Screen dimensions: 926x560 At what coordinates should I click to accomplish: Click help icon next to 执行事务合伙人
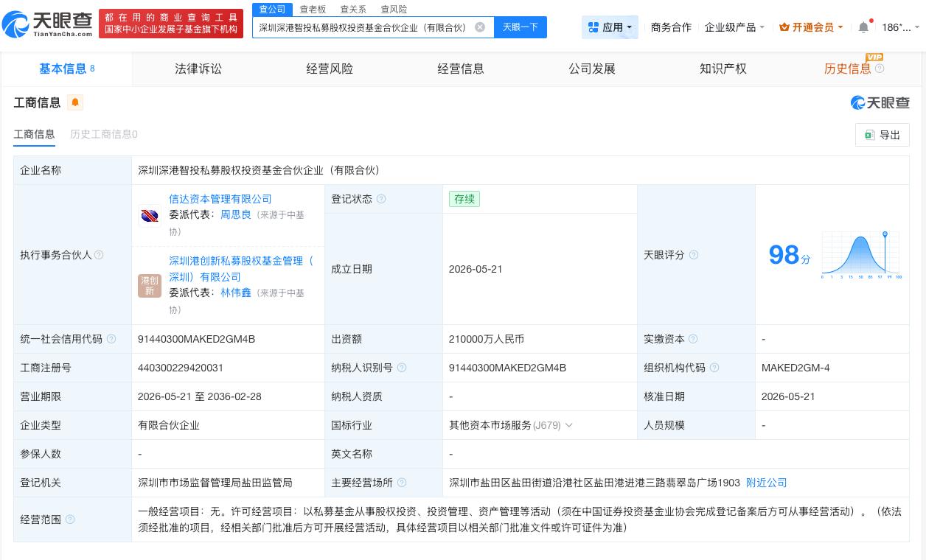coord(99,255)
